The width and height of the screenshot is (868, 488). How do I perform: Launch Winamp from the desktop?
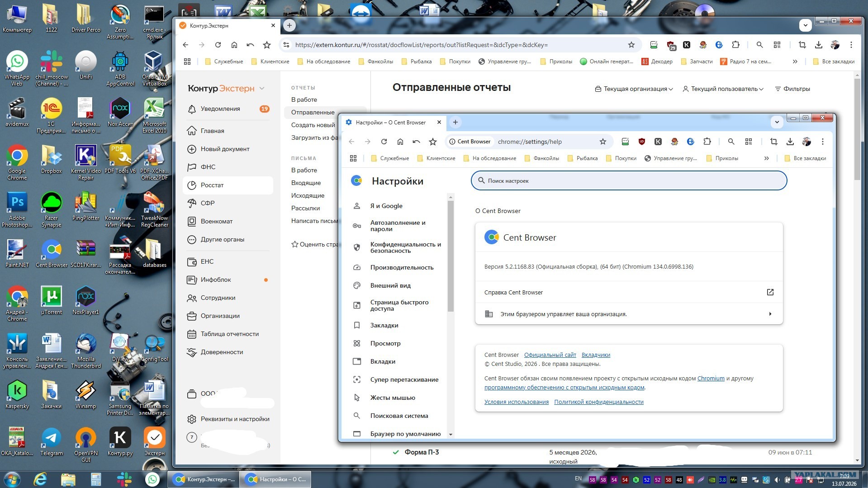coord(85,394)
